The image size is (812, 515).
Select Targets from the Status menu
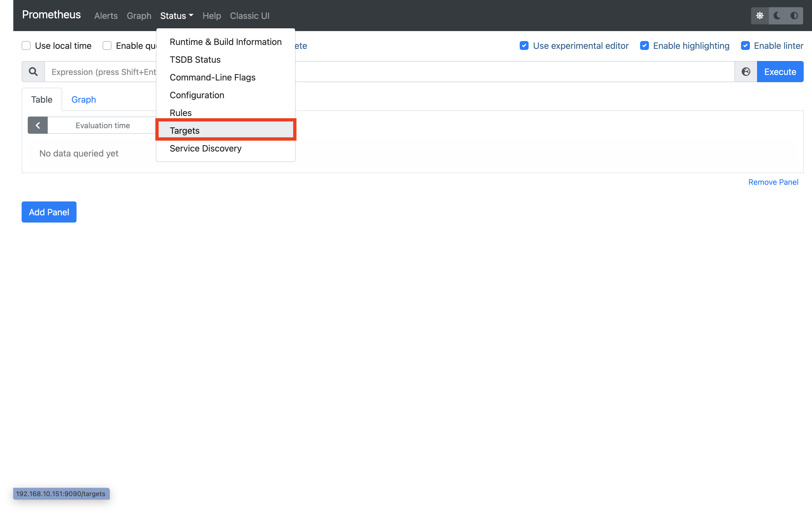pos(185,130)
